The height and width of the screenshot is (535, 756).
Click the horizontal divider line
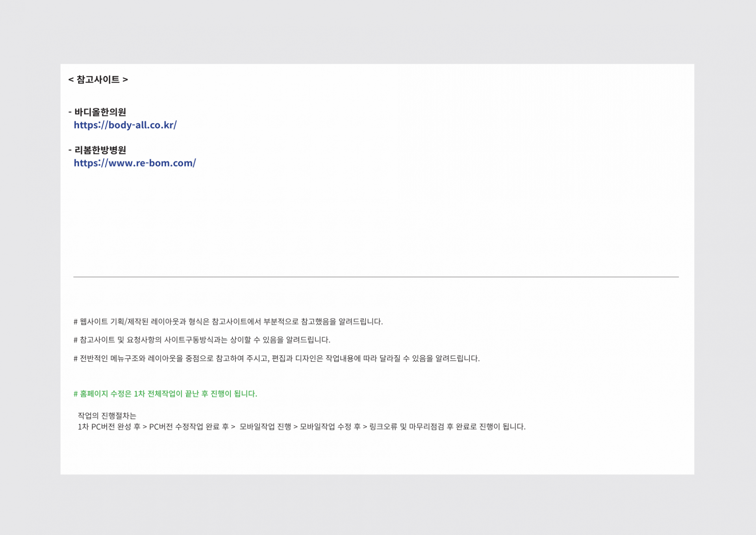point(376,277)
